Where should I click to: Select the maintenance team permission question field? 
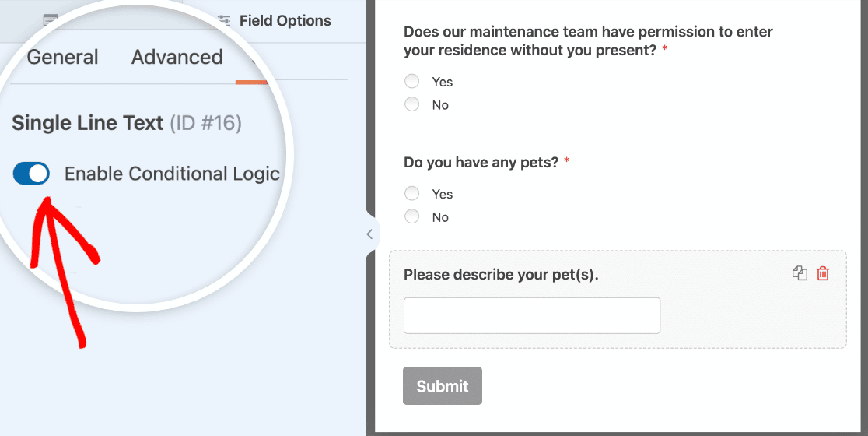618,69
